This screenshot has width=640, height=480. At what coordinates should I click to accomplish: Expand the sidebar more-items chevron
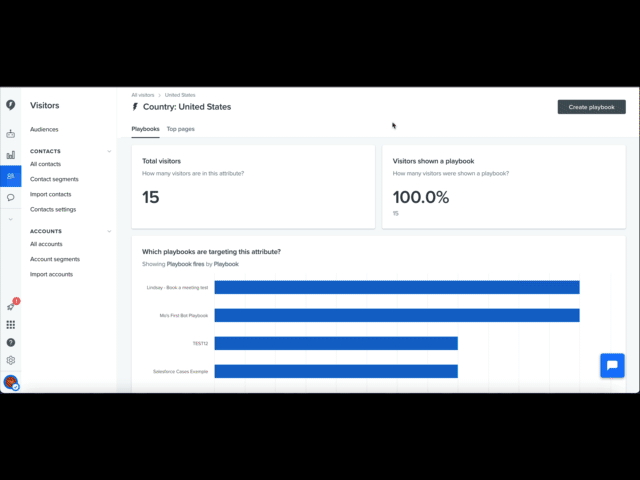pyautogui.click(x=11, y=219)
